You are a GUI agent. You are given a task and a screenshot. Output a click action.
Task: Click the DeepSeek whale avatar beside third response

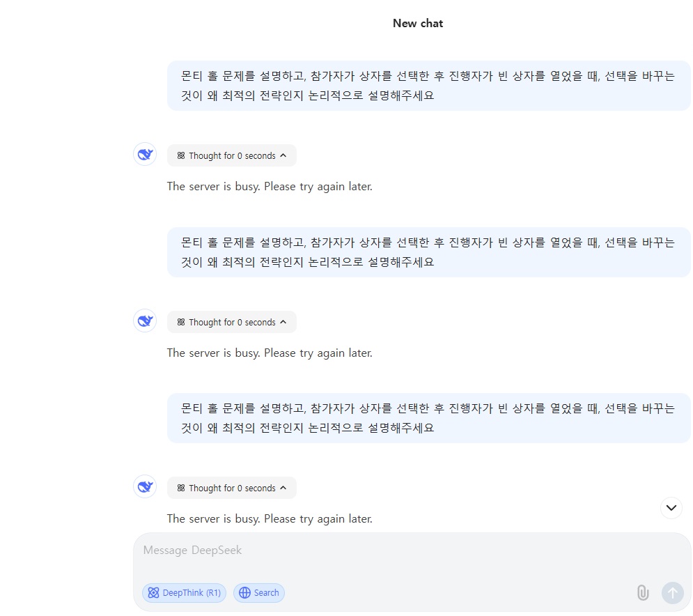tap(145, 487)
